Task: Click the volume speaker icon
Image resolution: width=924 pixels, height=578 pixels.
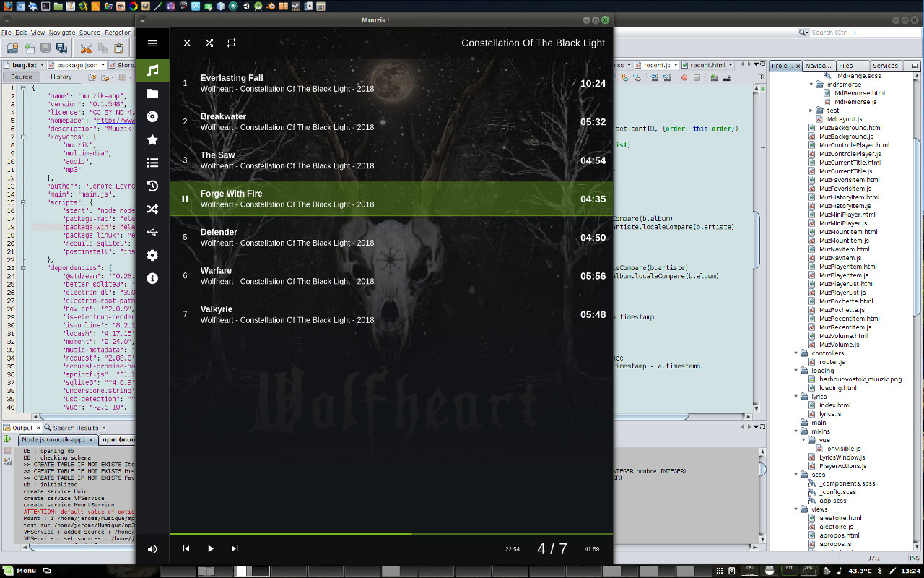Action: (x=152, y=549)
